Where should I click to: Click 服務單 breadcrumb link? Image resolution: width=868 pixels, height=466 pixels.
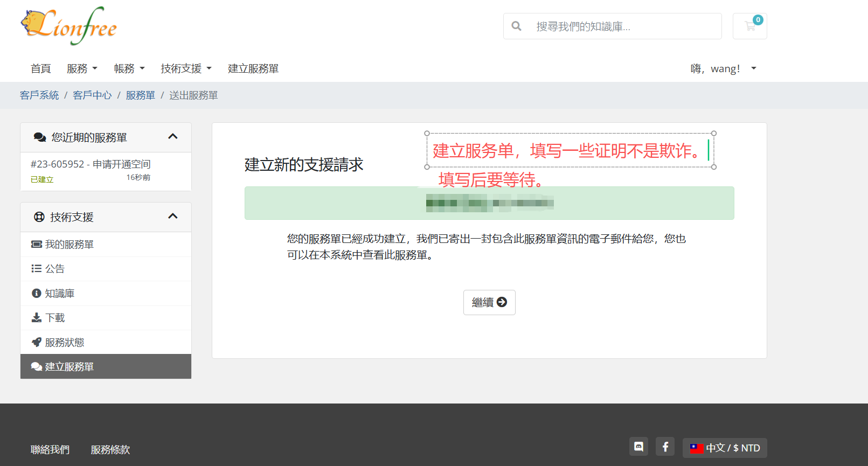pyautogui.click(x=140, y=95)
